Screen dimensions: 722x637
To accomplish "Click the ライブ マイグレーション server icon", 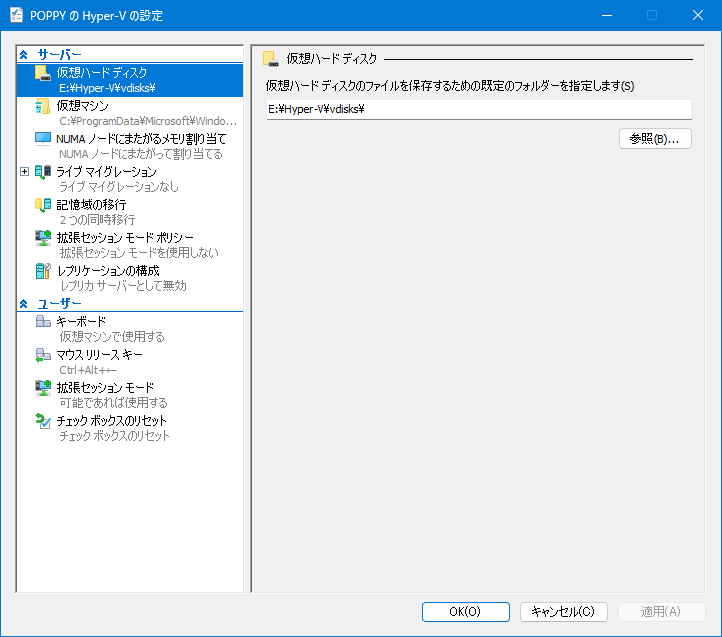I will (x=43, y=172).
